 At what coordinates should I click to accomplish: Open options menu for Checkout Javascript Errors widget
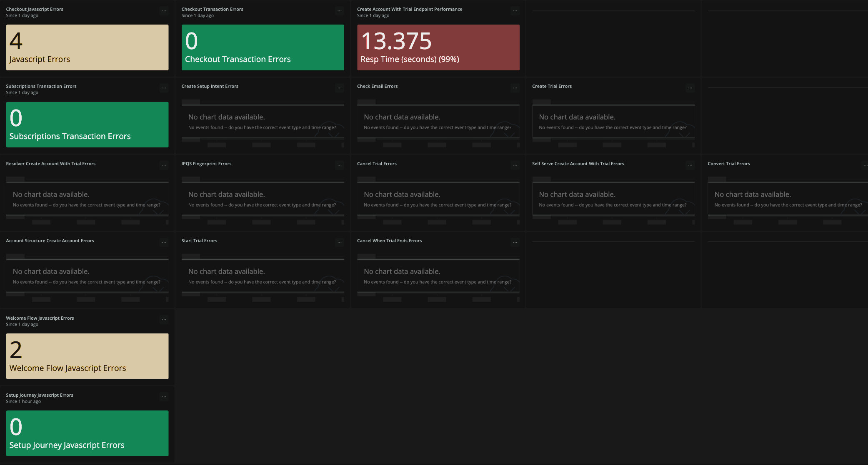click(x=164, y=11)
